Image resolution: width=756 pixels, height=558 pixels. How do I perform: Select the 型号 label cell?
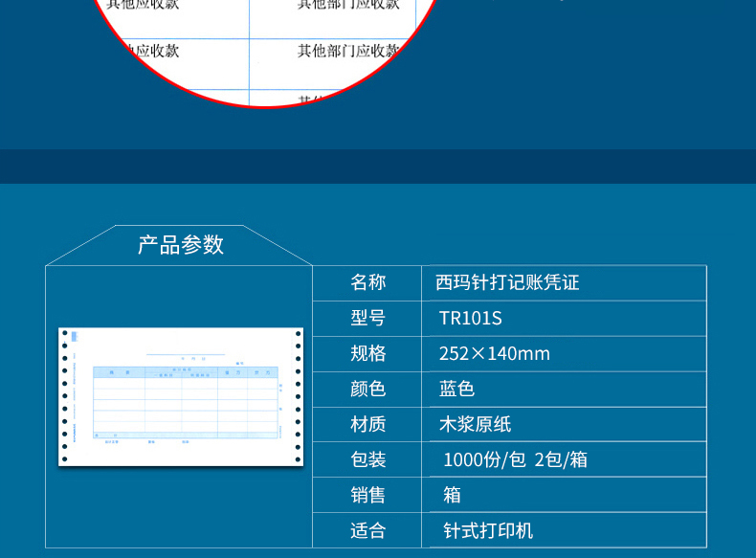click(x=367, y=318)
